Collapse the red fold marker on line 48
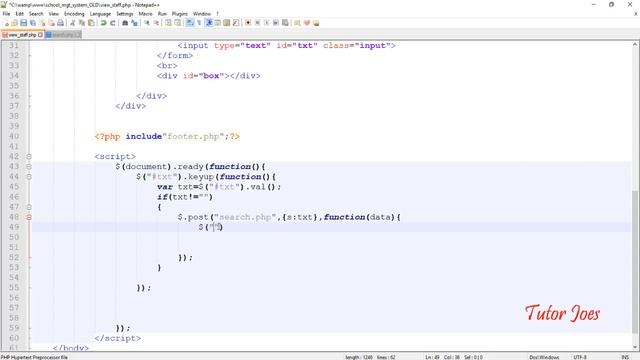Viewport: 640px width, 360px height. coord(29,217)
